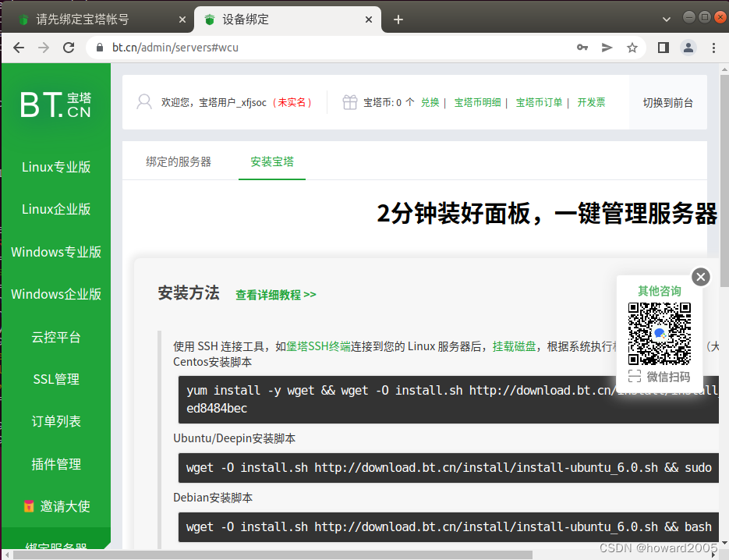The width and height of the screenshot is (729, 560).
Task: Open 订单列表 in the sidebar
Action: pos(56,421)
